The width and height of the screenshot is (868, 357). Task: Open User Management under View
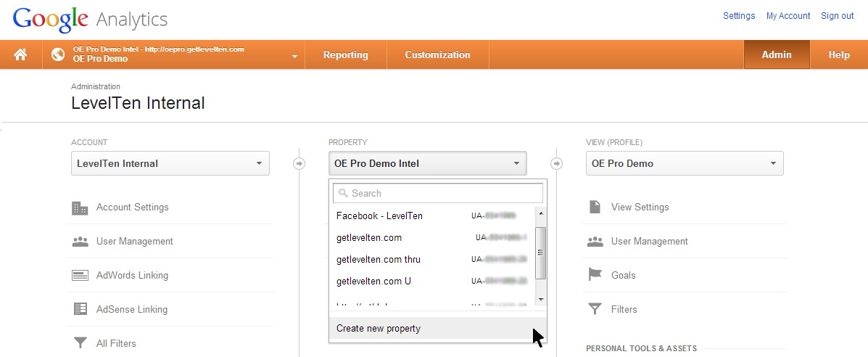point(649,241)
